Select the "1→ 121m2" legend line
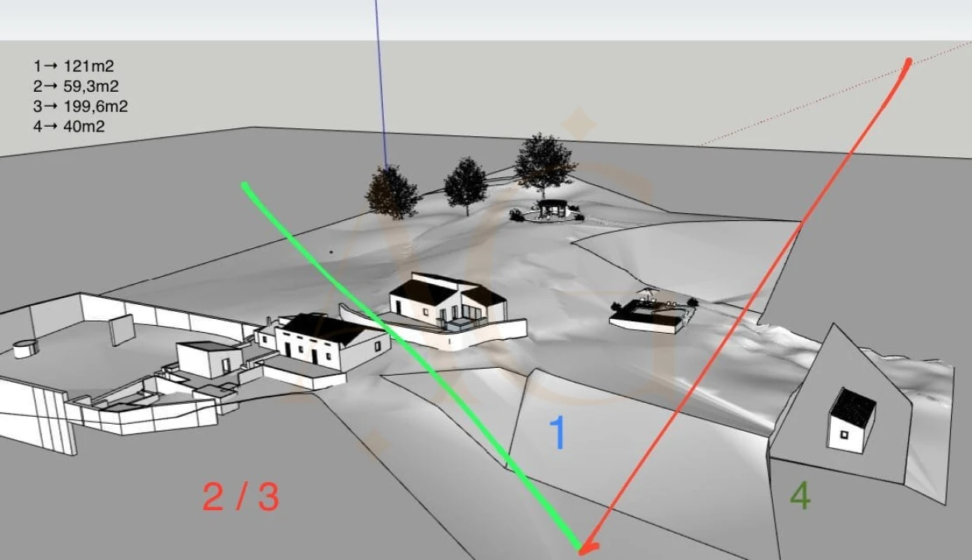972x560 pixels. tap(74, 67)
